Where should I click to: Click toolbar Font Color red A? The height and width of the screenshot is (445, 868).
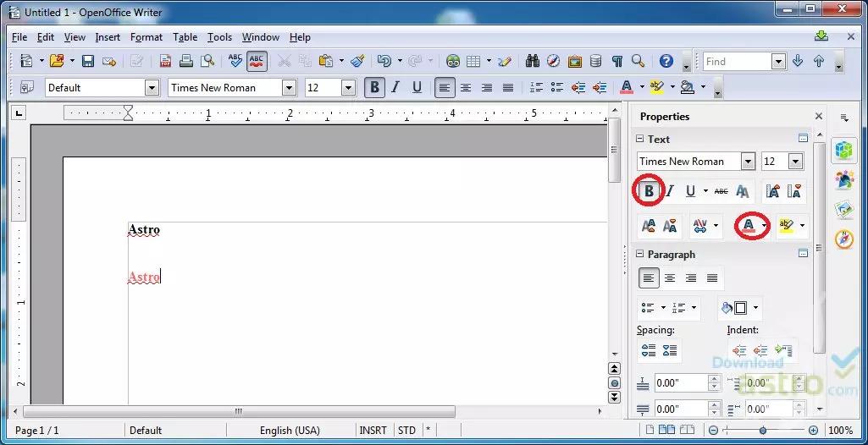point(627,87)
